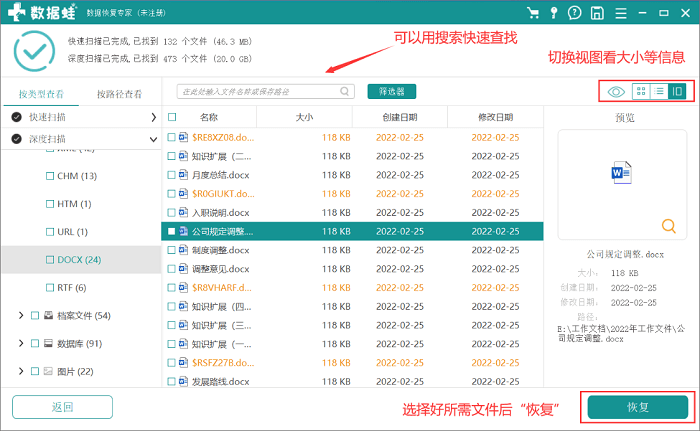Click the search magnifier in search box
The width and height of the screenshot is (700, 431).
point(345,92)
